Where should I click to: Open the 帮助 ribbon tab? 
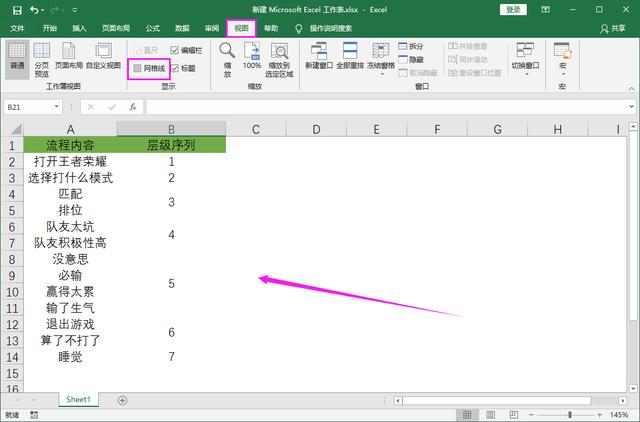pos(271,28)
